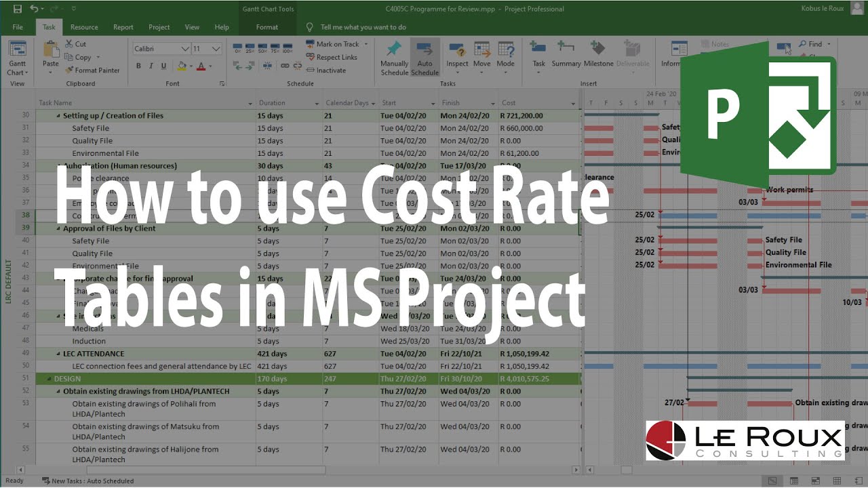The image size is (868, 488).
Task: Copy the selected task
Action: [79, 57]
